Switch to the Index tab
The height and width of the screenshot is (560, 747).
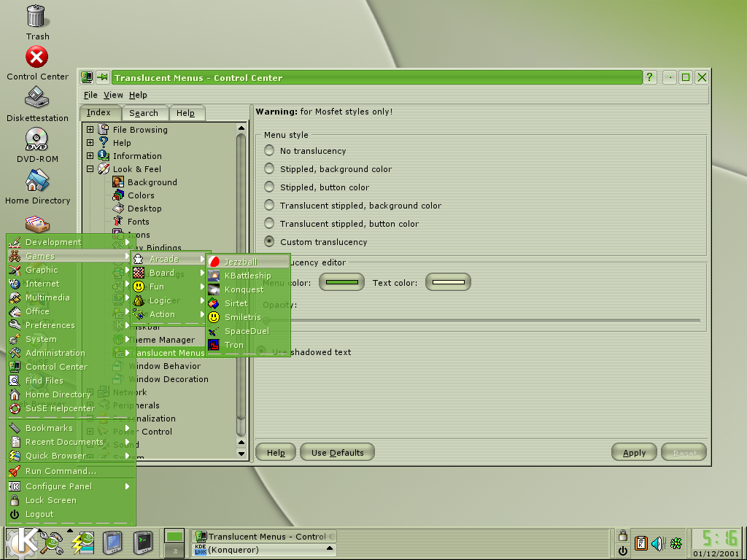pyautogui.click(x=99, y=112)
